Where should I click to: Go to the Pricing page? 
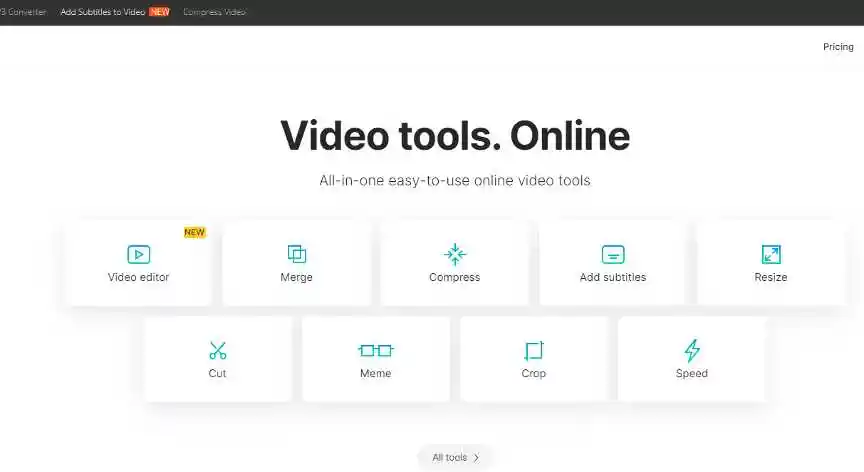pyautogui.click(x=838, y=47)
